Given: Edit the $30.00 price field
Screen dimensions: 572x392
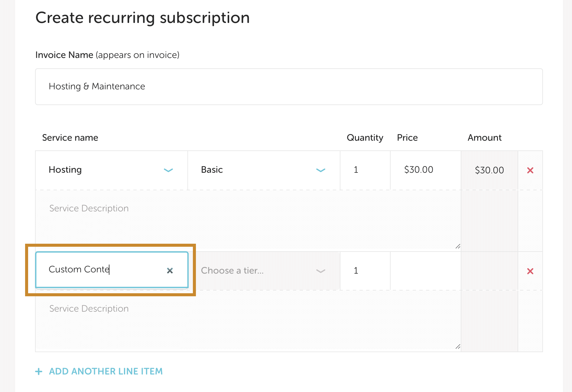Looking at the screenshot, I should 425,170.
